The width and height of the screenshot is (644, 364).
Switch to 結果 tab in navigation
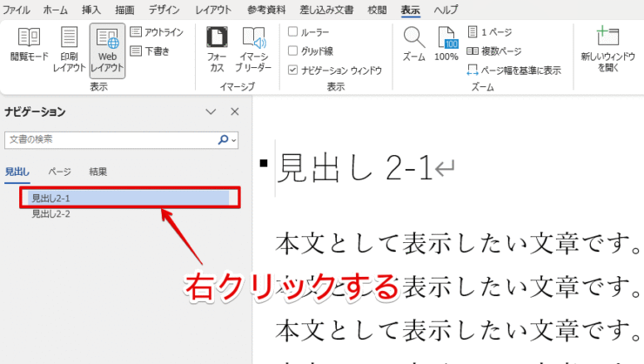98,172
